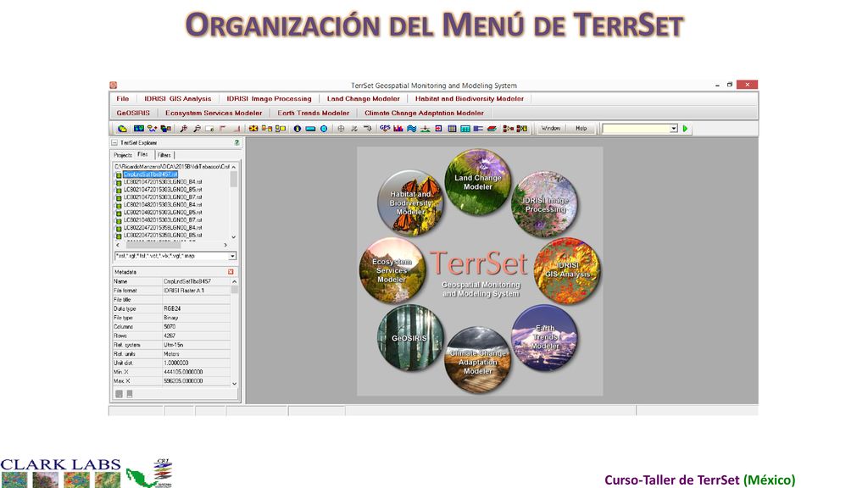Open the IDRISI GIS Analysis circle
Image resolution: width=868 pixels, height=488 pixels.
pyautogui.click(x=567, y=270)
